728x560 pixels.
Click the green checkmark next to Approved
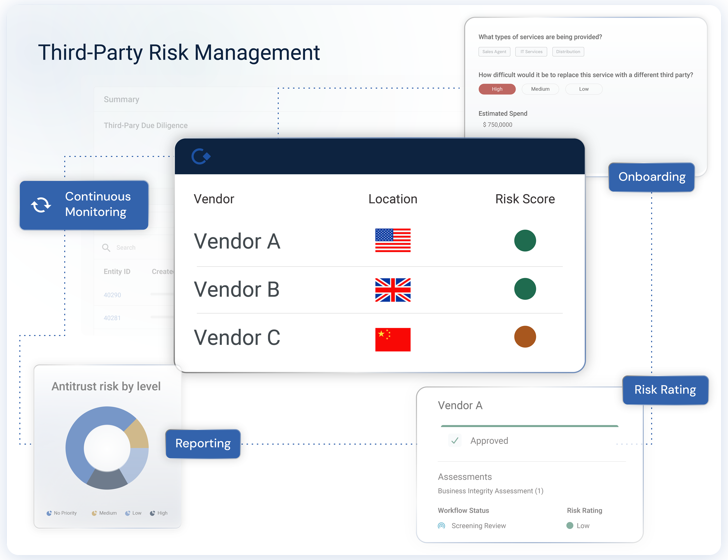tap(455, 441)
